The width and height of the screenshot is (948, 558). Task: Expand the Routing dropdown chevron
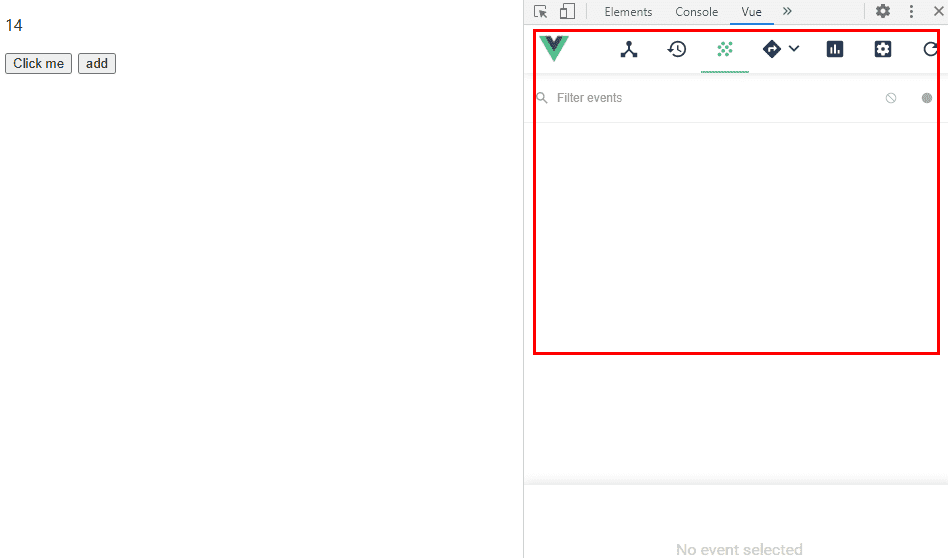tap(794, 49)
